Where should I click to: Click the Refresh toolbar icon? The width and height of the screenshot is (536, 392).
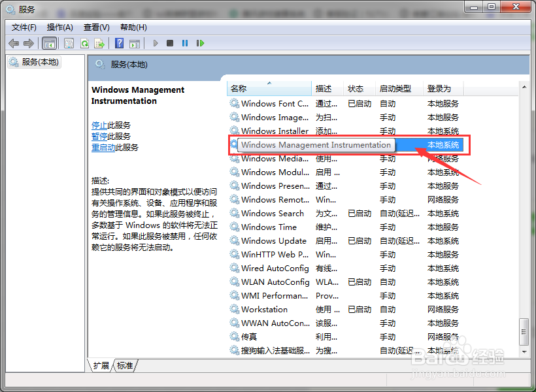point(84,43)
